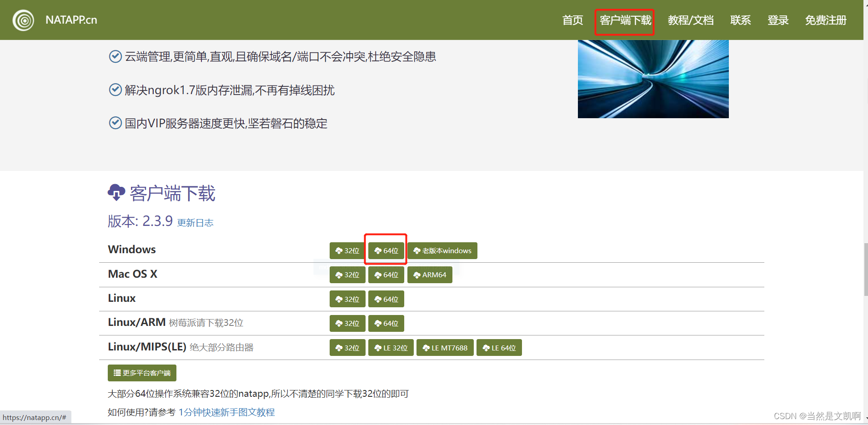
Task: Download the Mac OS X 64位 client
Action: tap(385, 275)
